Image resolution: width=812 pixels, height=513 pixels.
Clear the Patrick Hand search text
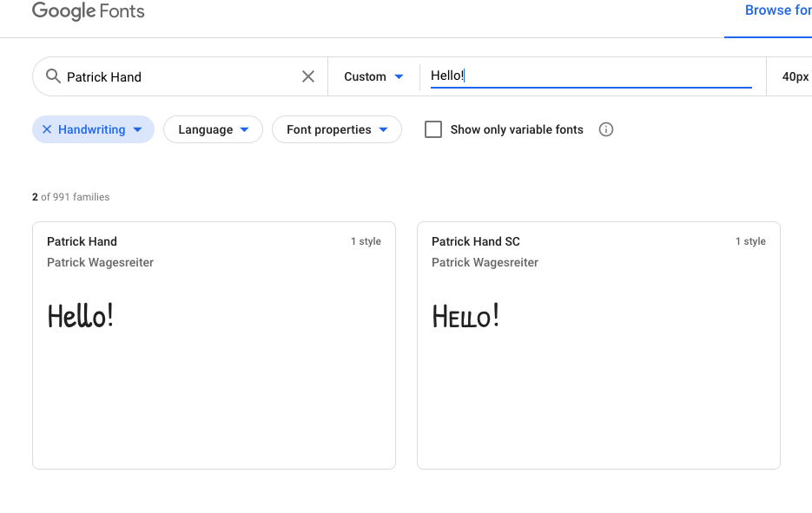[308, 76]
